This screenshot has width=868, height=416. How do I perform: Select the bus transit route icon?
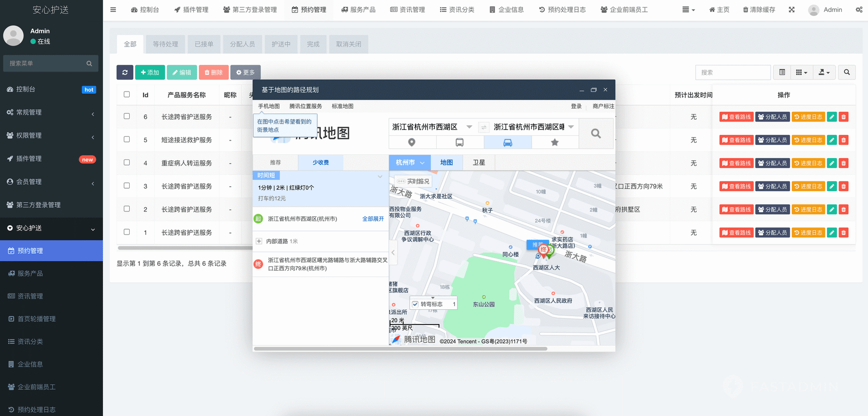tap(459, 142)
